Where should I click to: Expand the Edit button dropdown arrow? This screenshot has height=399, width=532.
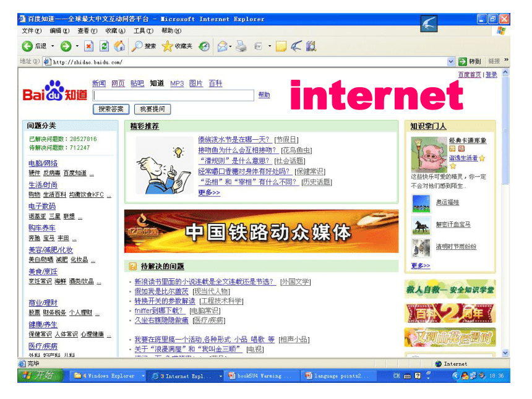(x=270, y=46)
